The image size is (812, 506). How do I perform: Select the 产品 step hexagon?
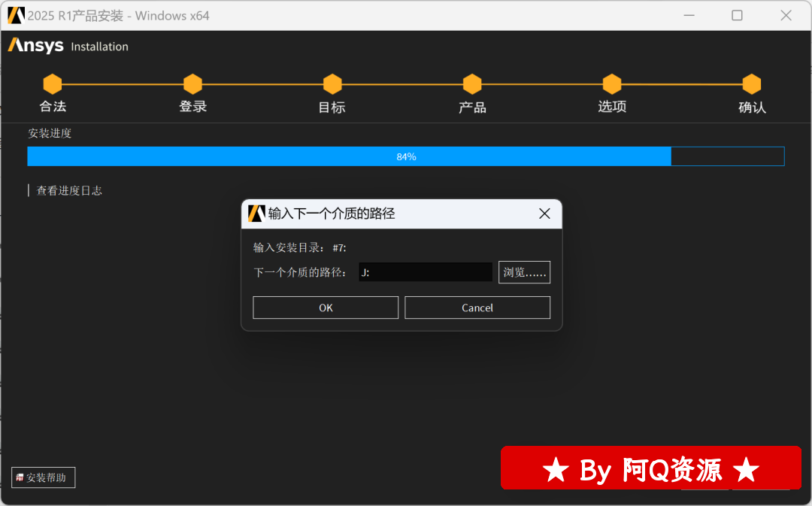point(472,84)
